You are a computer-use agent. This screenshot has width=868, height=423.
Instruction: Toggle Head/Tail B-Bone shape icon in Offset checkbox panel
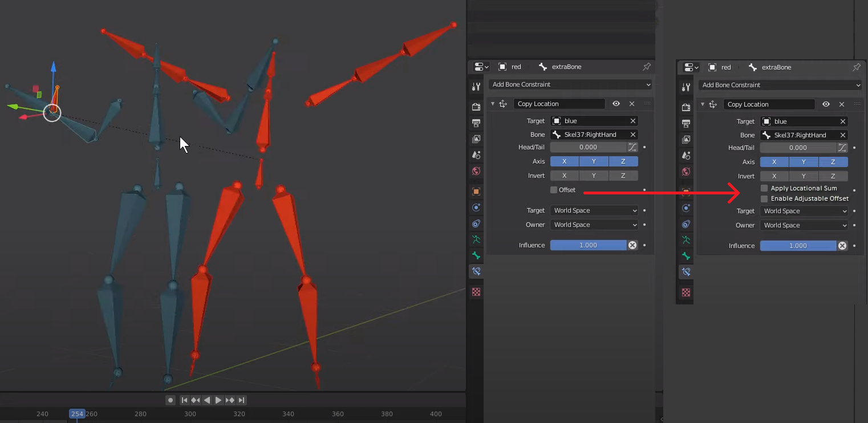[x=632, y=147]
